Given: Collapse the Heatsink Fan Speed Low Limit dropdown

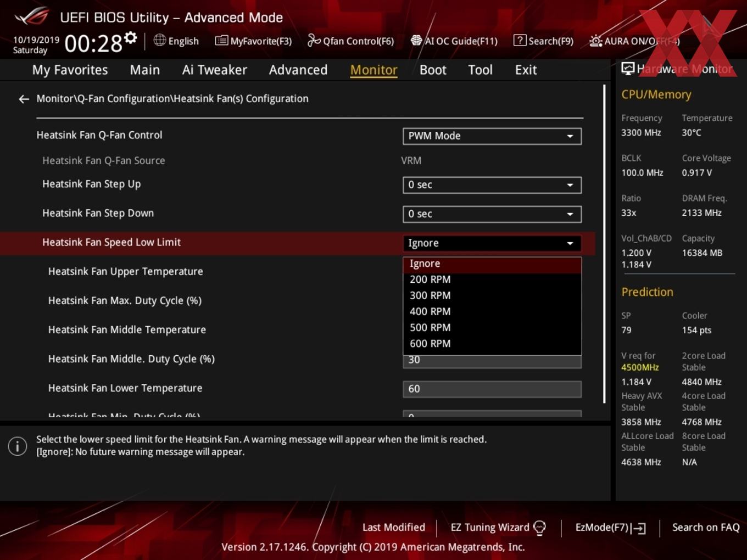Looking at the screenshot, I should click(x=492, y=243).
